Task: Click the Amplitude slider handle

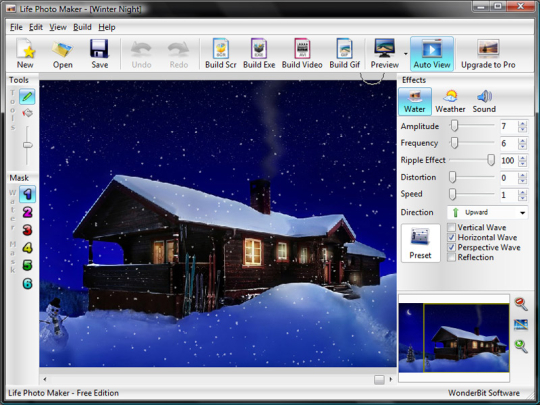Action: 455,126
